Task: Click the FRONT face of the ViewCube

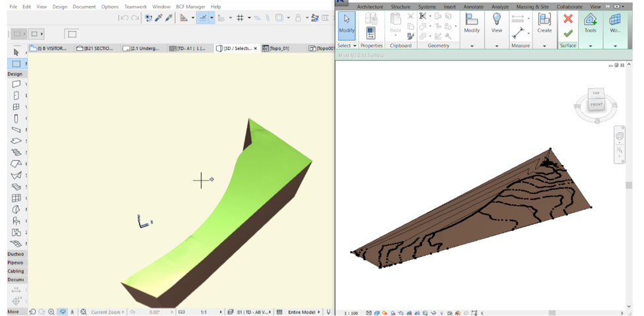Action: (596, 104)
